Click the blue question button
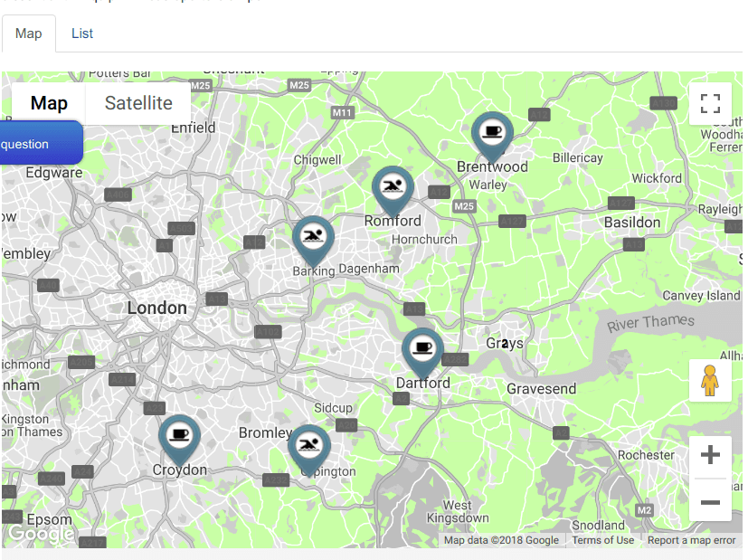The width and height of the screenshot is (748, 560). pos(42,143)
